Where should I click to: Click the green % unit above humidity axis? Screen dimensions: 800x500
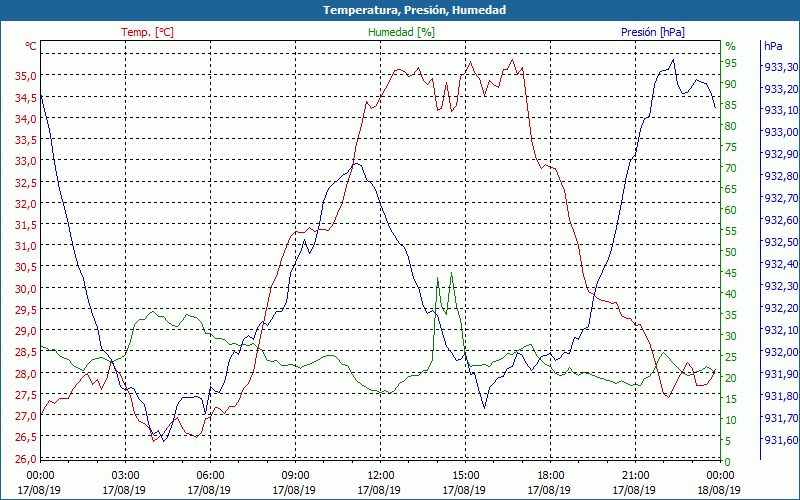(x=731, y=46)
